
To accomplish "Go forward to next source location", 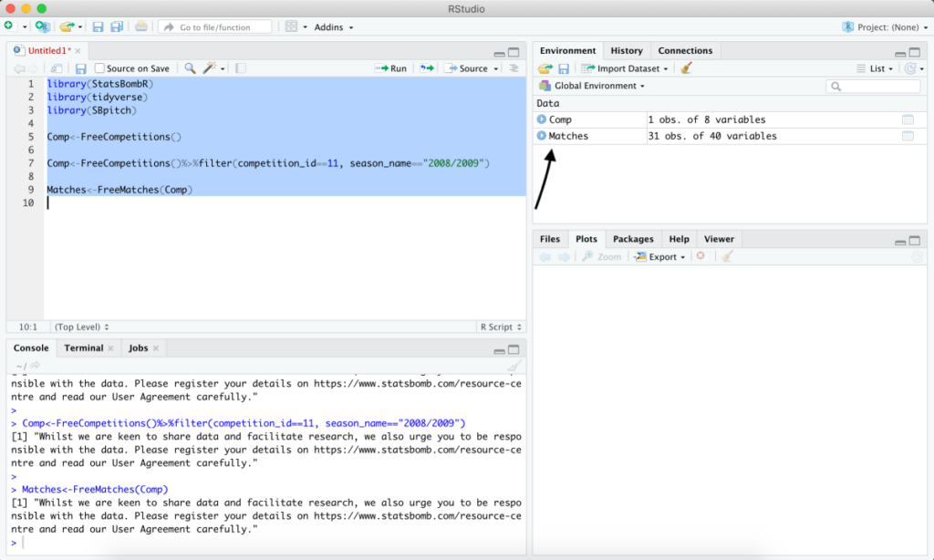I will [x=33, y=68].
